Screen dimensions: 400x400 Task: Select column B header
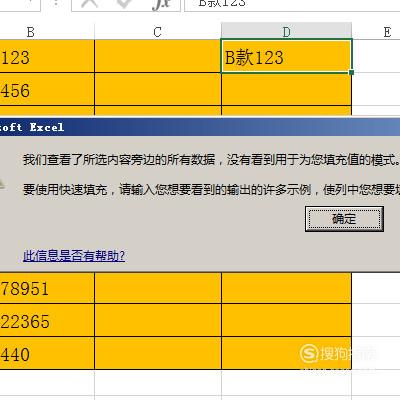(47, 32)
